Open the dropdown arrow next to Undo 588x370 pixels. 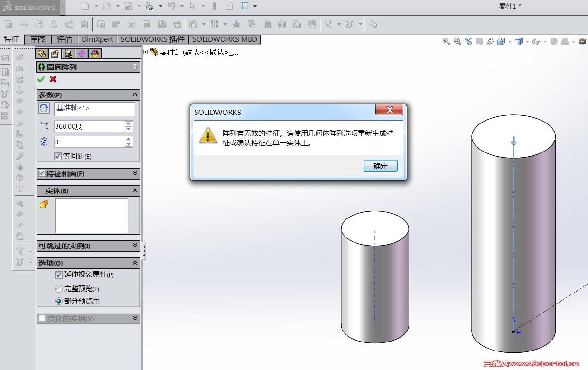tap(182, 6)
